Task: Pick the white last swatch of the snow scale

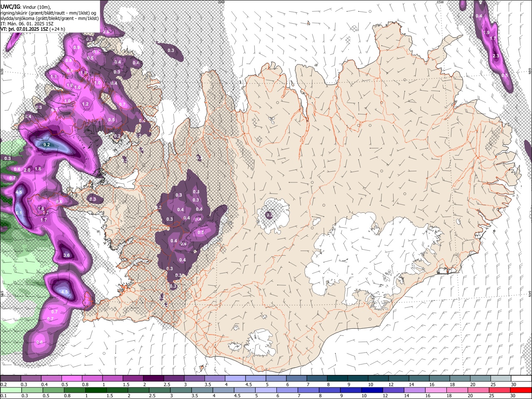Action: click(x=522, y=379)
